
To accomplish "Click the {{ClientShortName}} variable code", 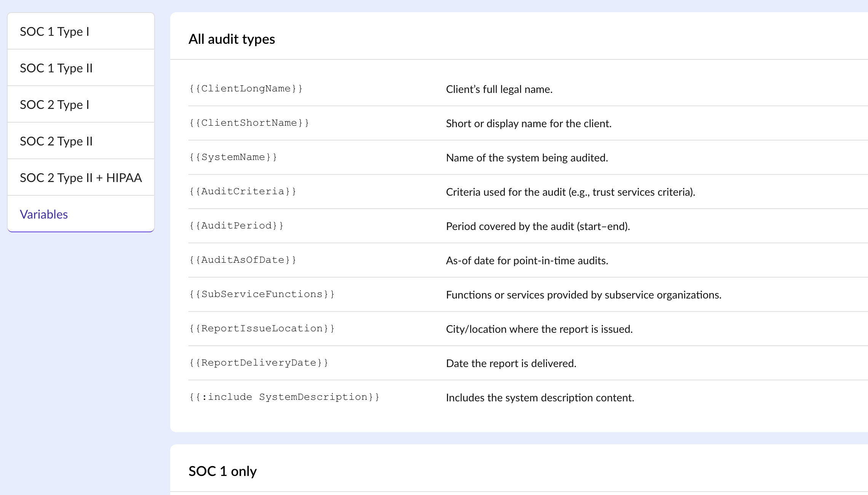I will pos(249,123).
